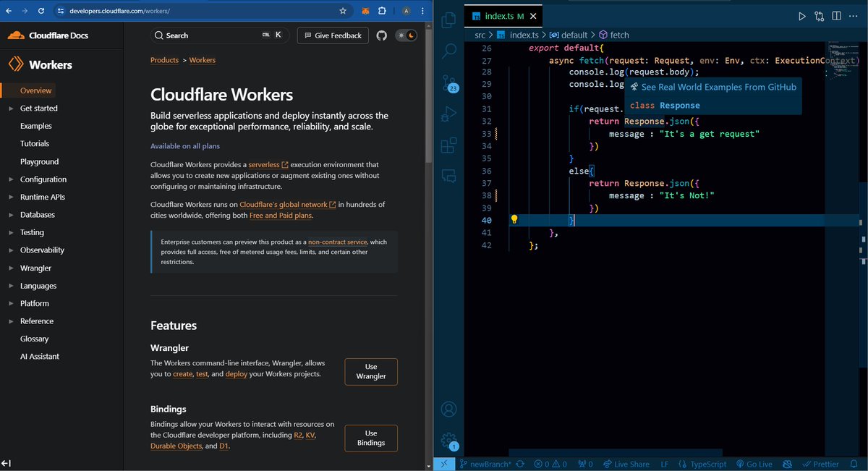
Task: Open the remote window indicator in status bar
Action: point(444,464)
